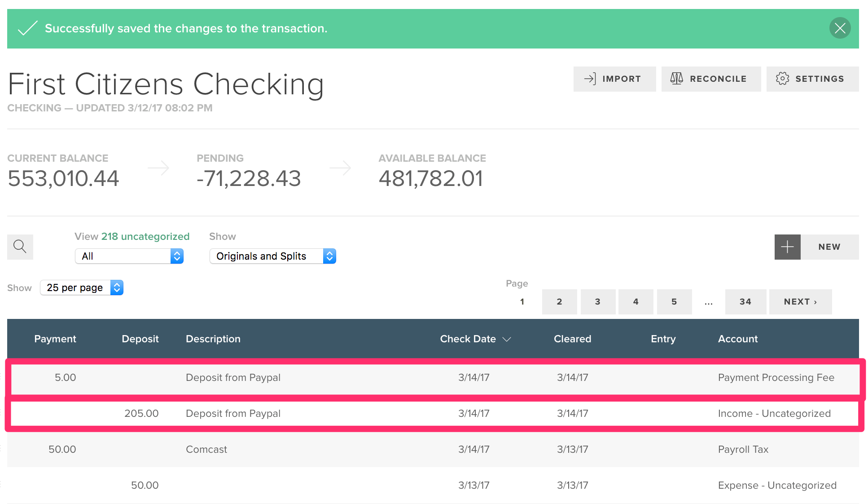This screenshot has height=504, width=868.
Task: Open the Payment Processing Fee account cell
Action: [776, 377]
